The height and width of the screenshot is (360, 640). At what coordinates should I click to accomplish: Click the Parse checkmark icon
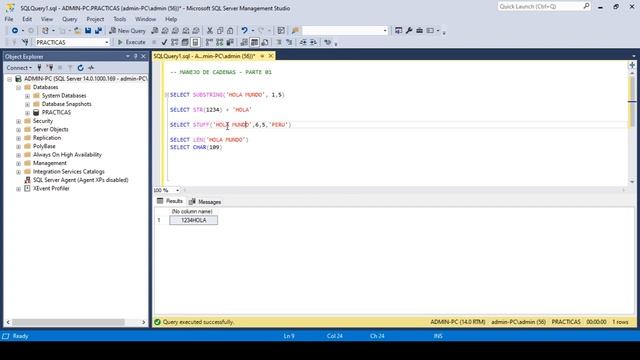coord(164,42)
